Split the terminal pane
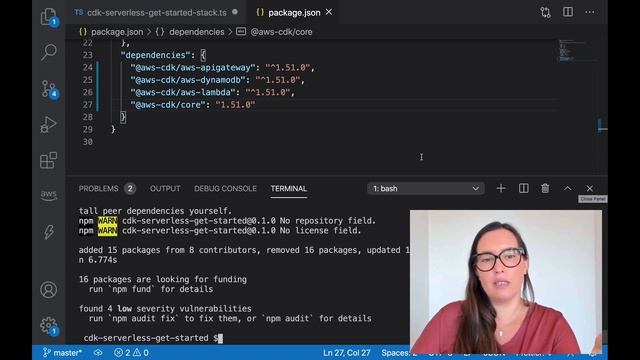Screen dimensions: 640x360 coord(524,188)
